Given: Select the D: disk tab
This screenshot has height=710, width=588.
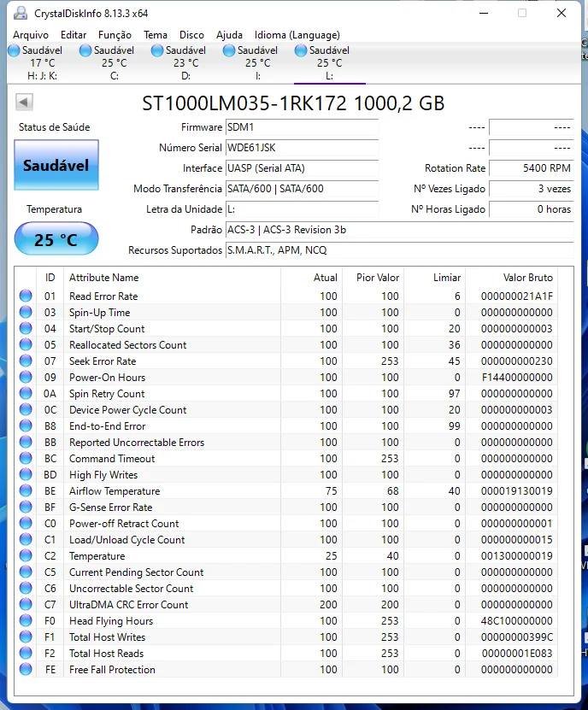Looking at the screenshot, I should point(185,63).
